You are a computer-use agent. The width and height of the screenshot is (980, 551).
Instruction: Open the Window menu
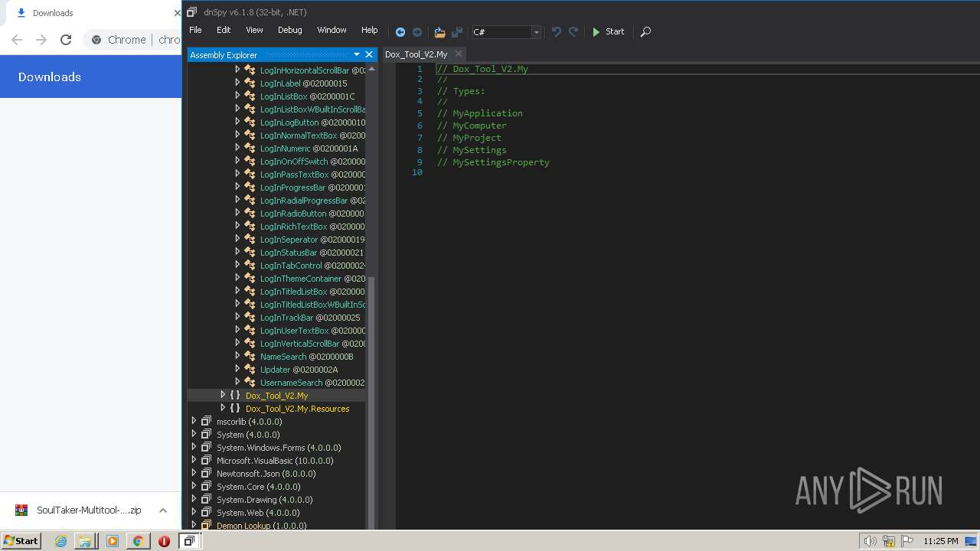[332, 30]
